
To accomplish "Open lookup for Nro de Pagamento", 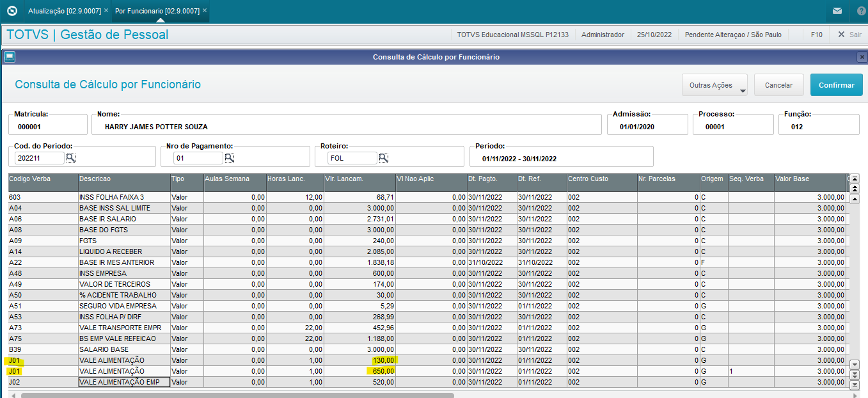I will point(229,157).
